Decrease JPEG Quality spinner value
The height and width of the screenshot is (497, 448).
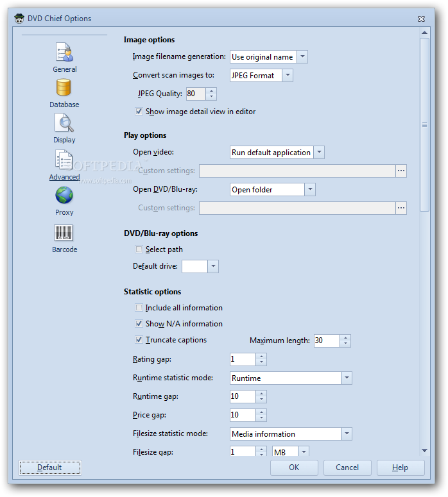point(211,97)
